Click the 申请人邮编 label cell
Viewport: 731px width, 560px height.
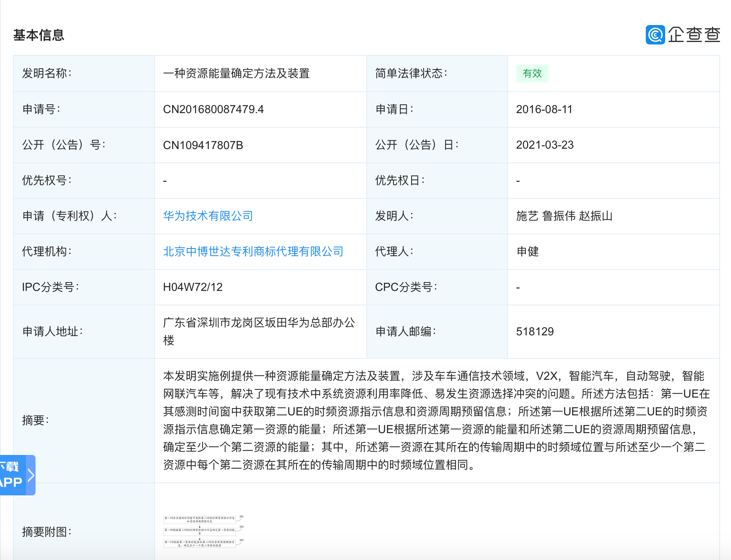[x=437, y=331]
